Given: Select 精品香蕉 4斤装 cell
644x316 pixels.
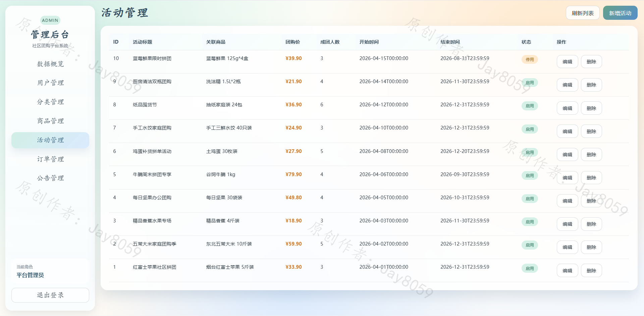Looking at the screenshot, I should pyautogui.click(x=223, y=221).
